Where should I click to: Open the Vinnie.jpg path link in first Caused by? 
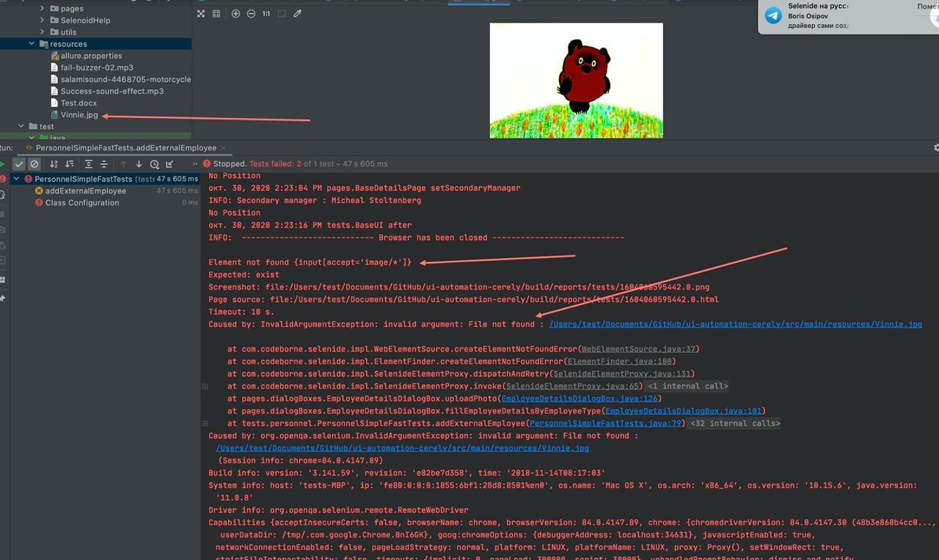pos(735,324)
